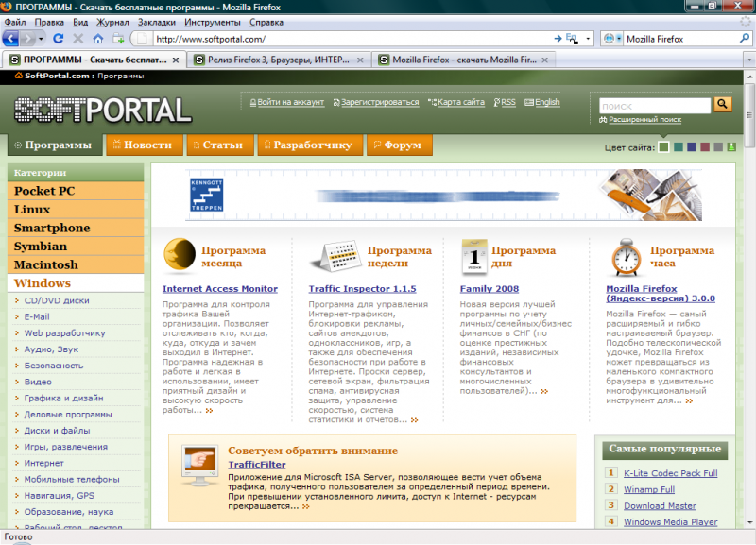Open a new tab with the plus icon
756x545 pixels.
[x=118, y=39]
